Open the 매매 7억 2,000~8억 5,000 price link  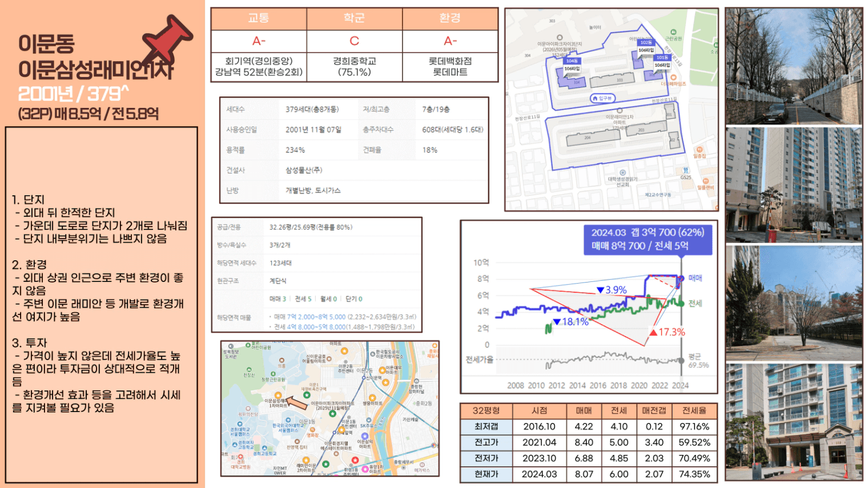[316, 316]
